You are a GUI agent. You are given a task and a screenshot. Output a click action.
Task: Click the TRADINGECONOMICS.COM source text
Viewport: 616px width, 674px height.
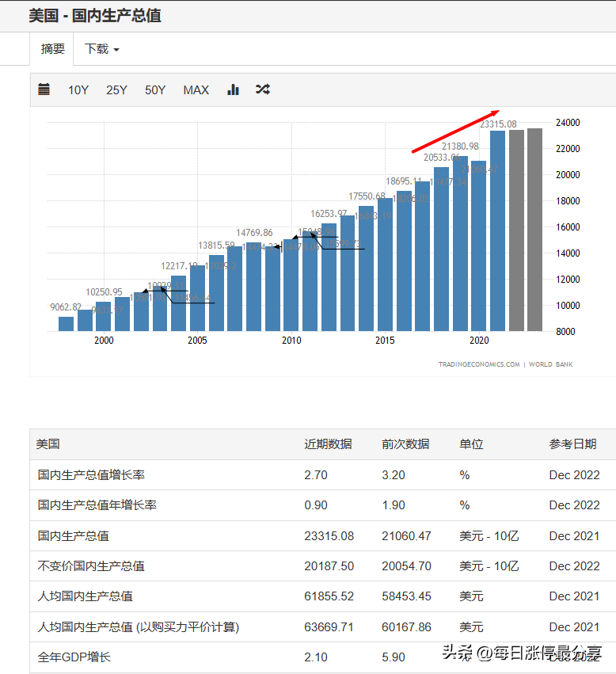pyautogui.click(x=479, y=364)
